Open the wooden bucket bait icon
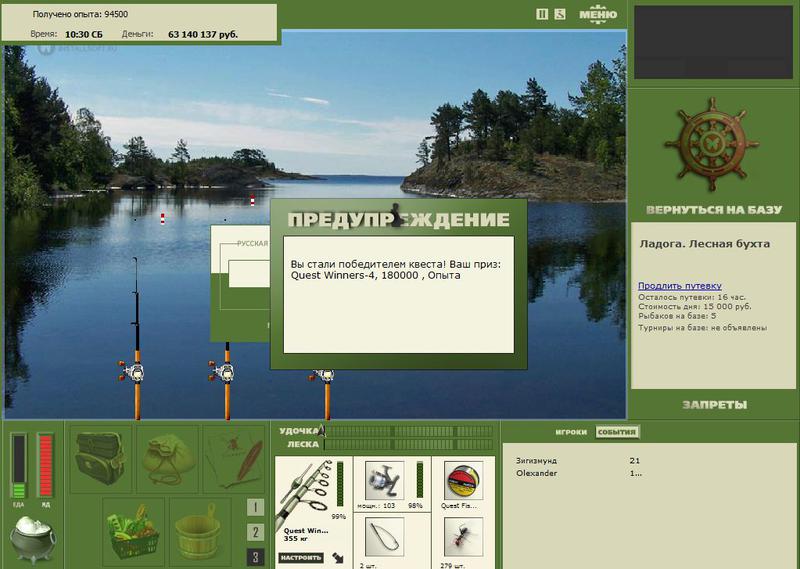 tap(199, 531)
